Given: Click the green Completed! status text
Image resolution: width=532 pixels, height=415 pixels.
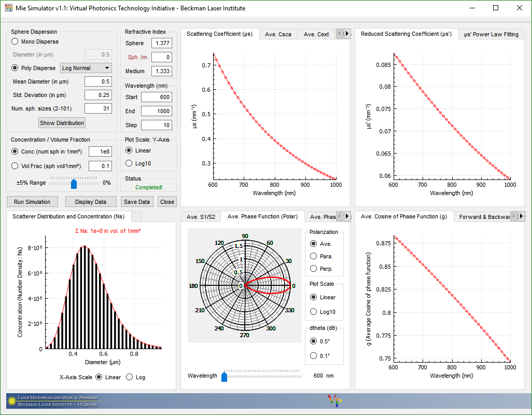Looking at the screenshot, I should coord(149,187).
